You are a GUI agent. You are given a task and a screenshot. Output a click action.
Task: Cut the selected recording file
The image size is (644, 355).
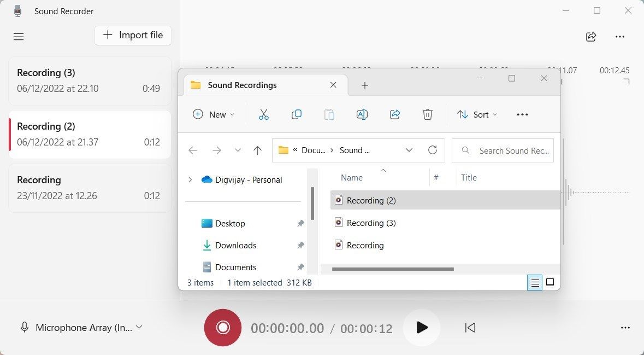pos(264,114)
